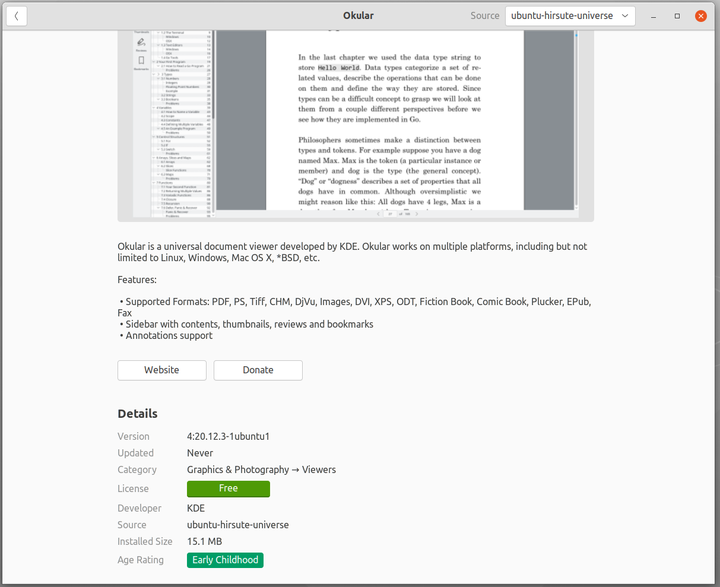Minimize the Okular software window
720x587 pixels.
pyautogui.click(x=653, y=16)
